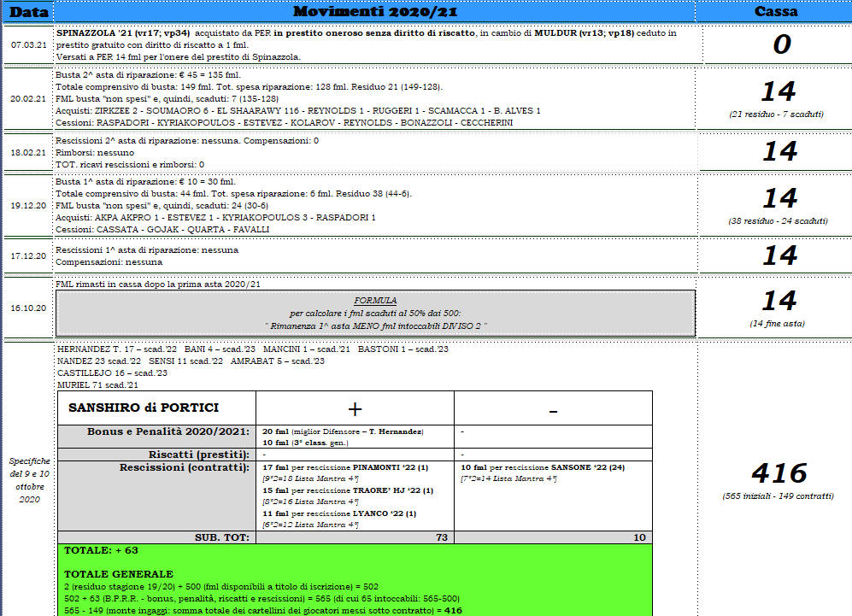Viewport: 852px width, 616px height.
Task: Click the date cell 16.10.20
Action: click(x=29, y=308)
